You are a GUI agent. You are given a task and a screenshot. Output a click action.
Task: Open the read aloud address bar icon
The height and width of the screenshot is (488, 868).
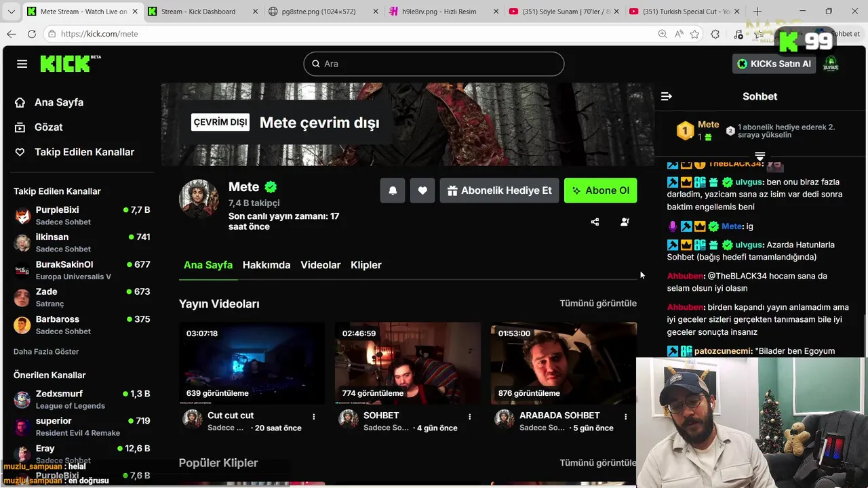(679, 34)
